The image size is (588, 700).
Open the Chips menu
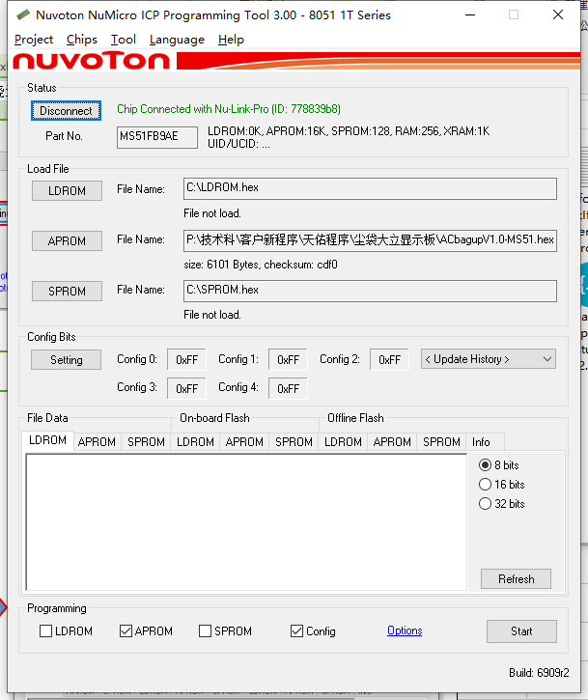(x=82, y=40)
